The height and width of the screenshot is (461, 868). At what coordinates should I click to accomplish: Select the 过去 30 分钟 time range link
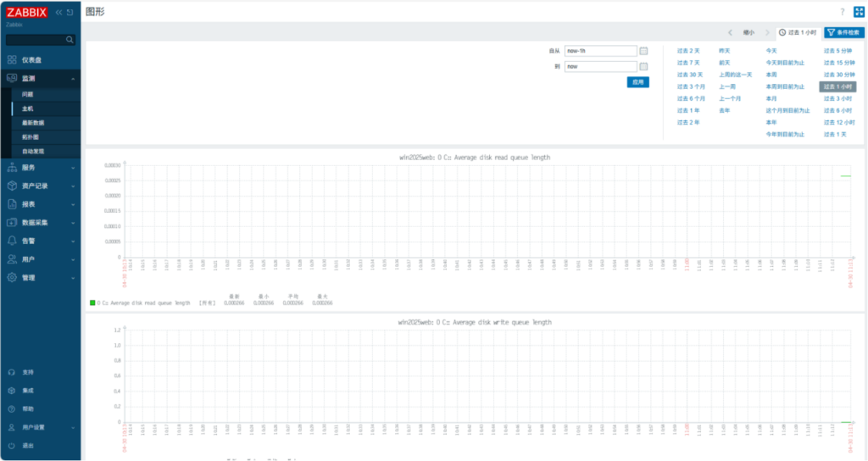click(838, 75)
